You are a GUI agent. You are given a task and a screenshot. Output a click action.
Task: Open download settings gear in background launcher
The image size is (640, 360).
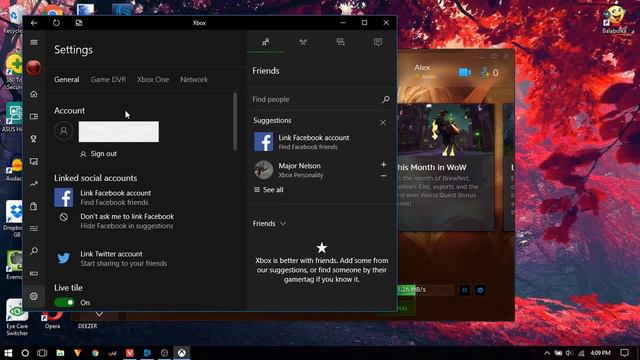coord(480,290)
